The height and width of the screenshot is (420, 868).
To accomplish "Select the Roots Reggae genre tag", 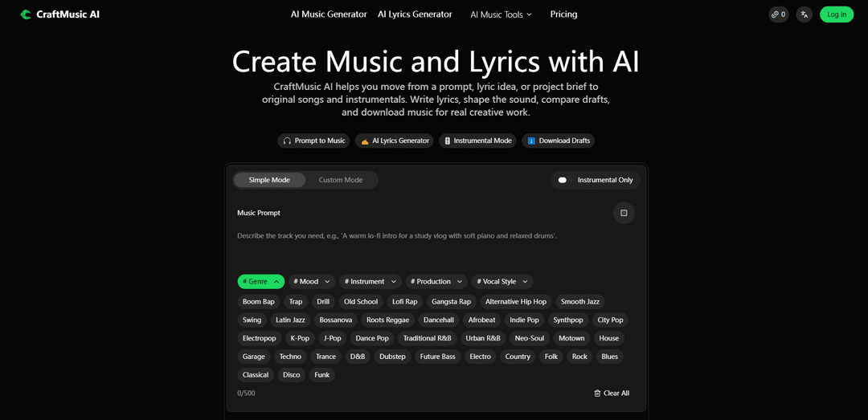I will coord(388,320).
